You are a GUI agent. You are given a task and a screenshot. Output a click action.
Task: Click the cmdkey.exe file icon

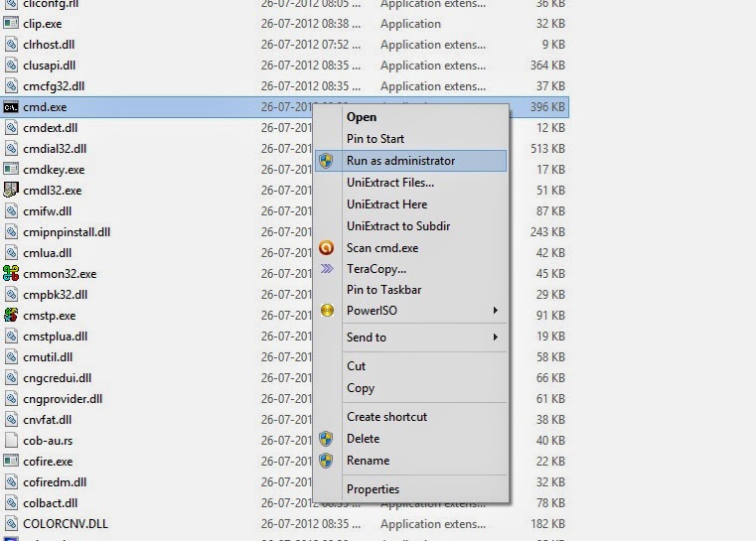coord(11,170)
